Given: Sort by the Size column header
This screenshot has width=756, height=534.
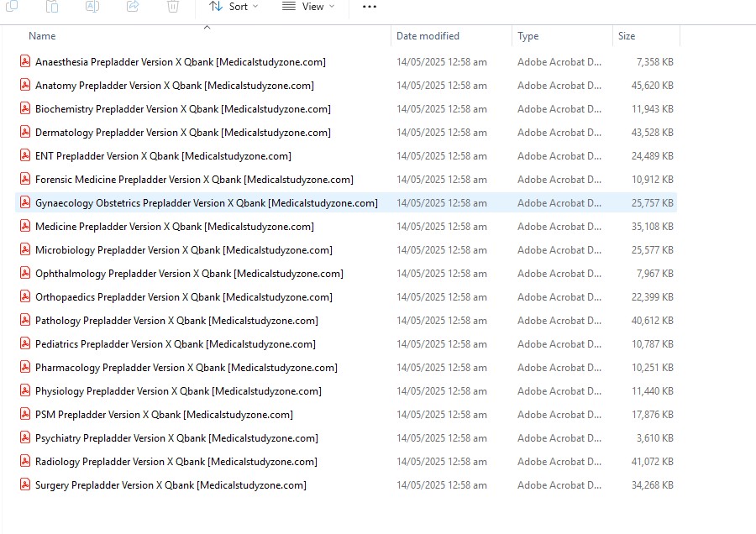Looking at the screenshot, I should [627, 35].
